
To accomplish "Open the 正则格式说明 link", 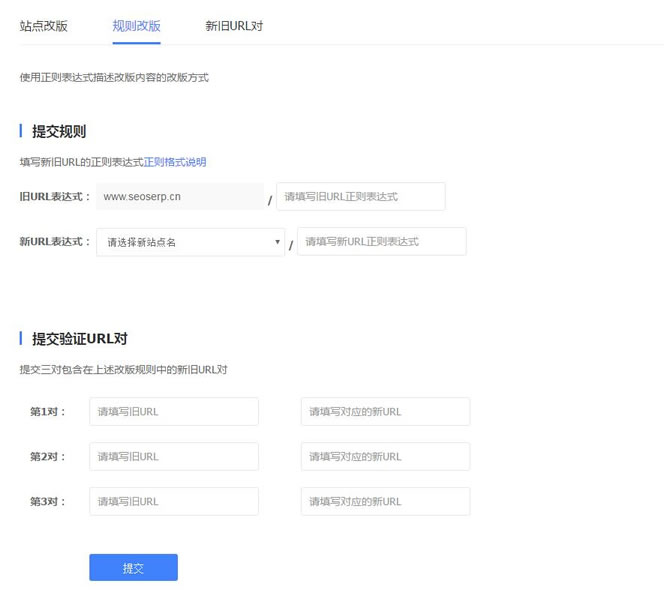I will click(175, 162).
